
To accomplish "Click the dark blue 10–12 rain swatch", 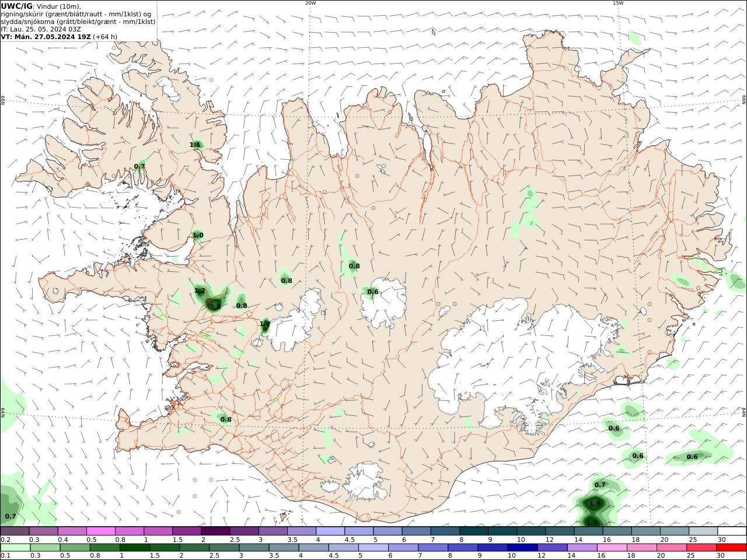I will coord(522,548).
